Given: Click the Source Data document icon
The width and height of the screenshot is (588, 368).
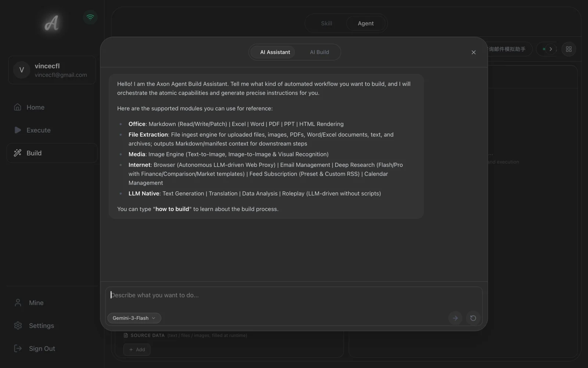Looking at the screenshot, I should tap(126, 335).
